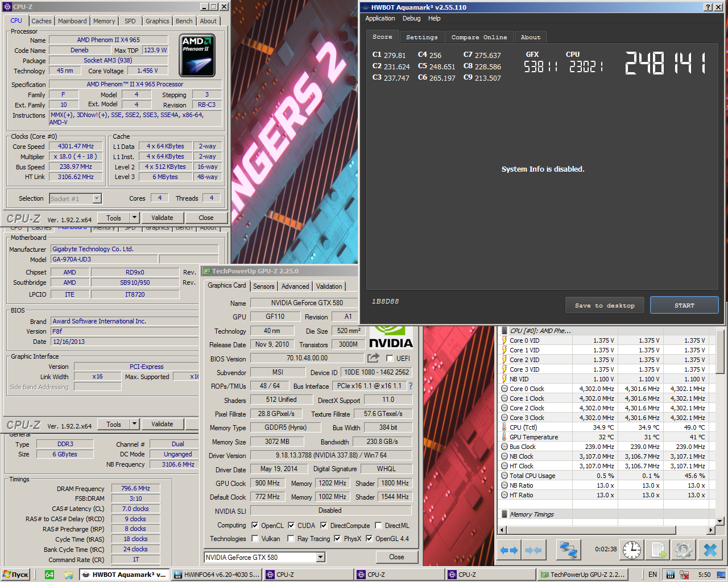
Task: Click GPU Temperature thermometer icon
Action: [504, 437]
